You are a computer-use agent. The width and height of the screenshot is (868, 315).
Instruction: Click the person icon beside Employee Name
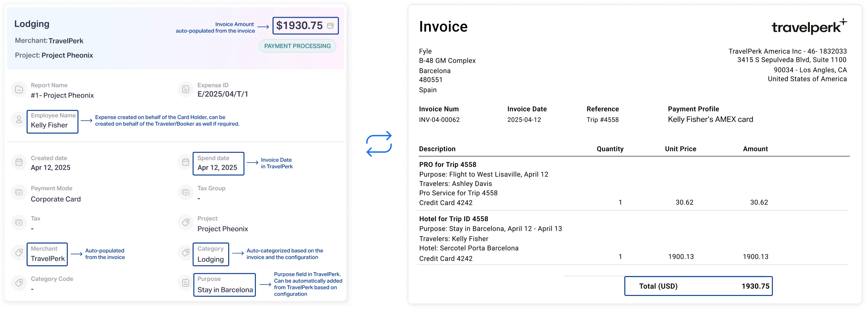tap(19, 119)
